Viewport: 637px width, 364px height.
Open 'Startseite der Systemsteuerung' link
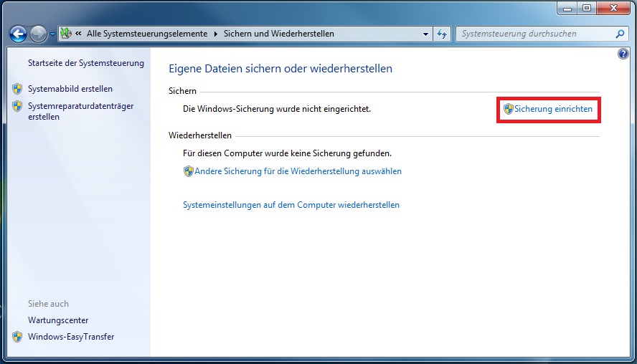[86, 63]
